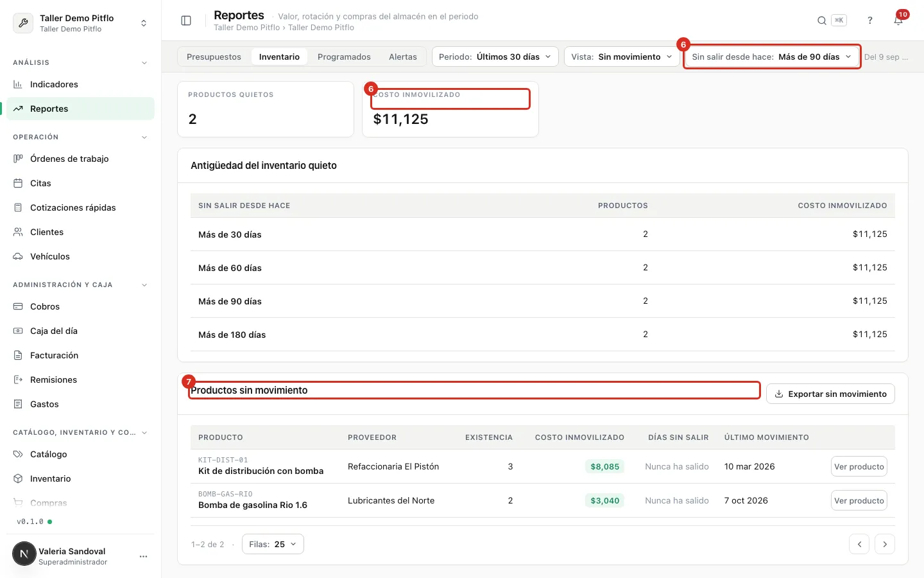Change Filas 25 rows-per-page dropdown
Image resolution: width=924 pixels, height=578 pixels.
(273, 544)
